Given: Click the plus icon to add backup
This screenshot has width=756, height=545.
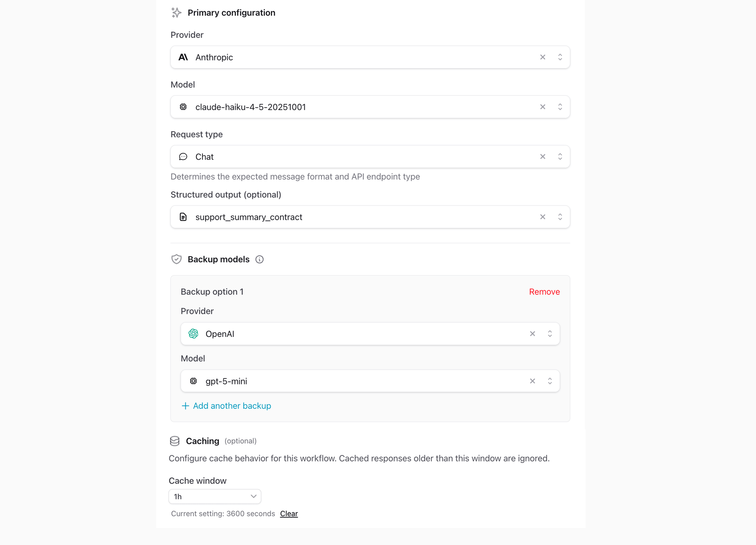Looking at the screenshot, I should [185, 406].
